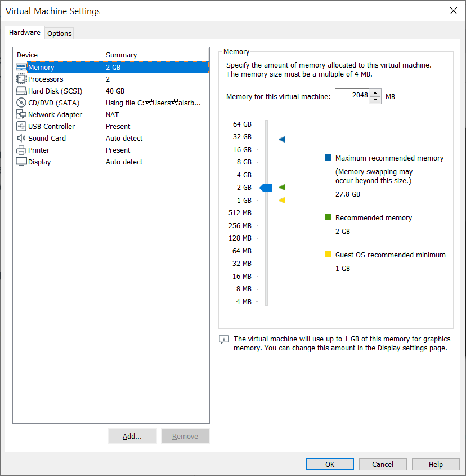Image resolution: width=466 pixels, height=476 pixels.
Task: Click the graphics memory info icon
Action: click(x=224, y=339)
